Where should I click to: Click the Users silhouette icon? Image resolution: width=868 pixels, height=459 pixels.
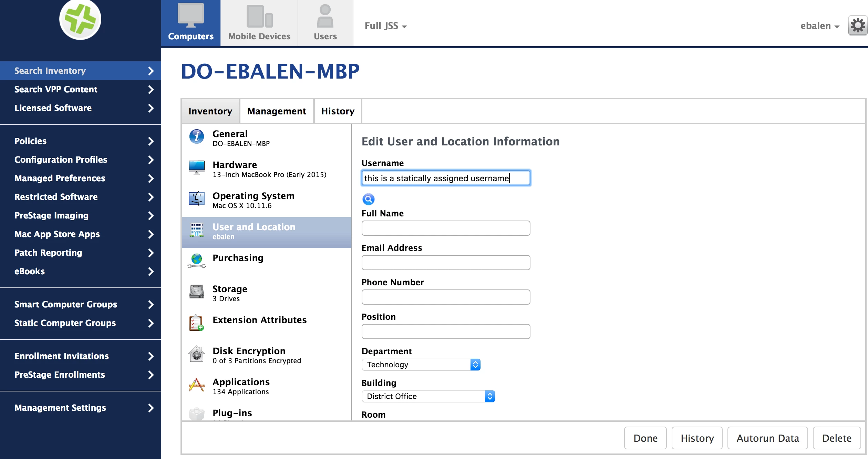(325, 16)
